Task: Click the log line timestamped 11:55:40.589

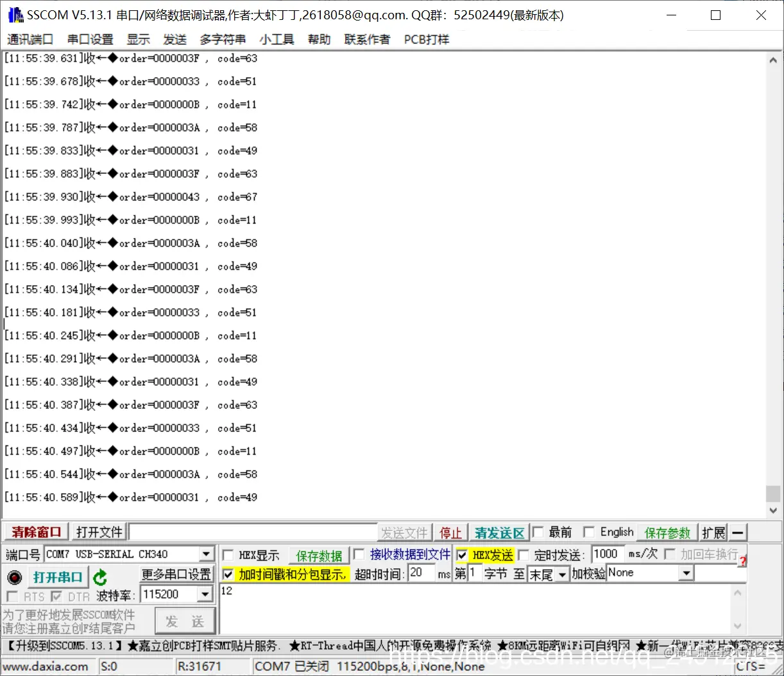Action: (x=131, y=498)
